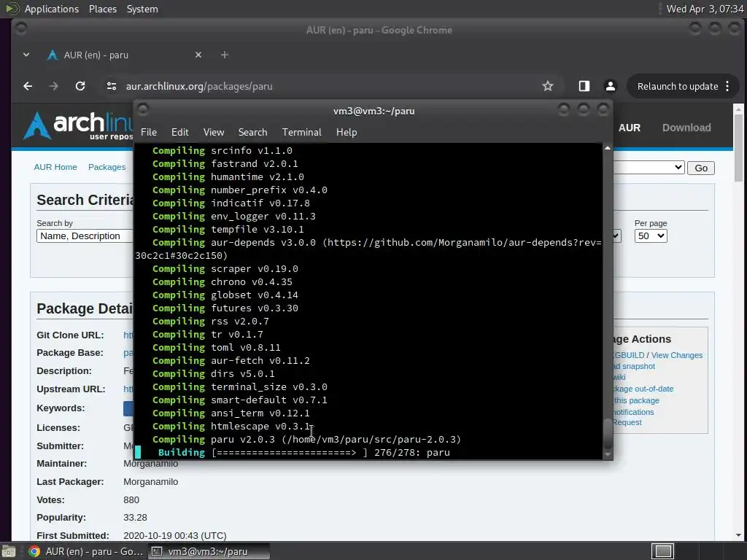Bookmark this page with the star

click(548, 86)
